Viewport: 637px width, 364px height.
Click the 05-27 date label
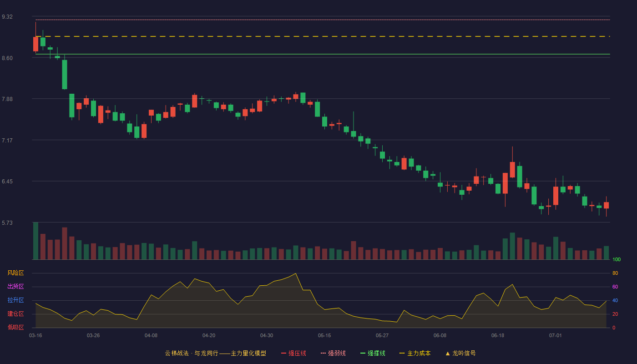coord(382,335)
